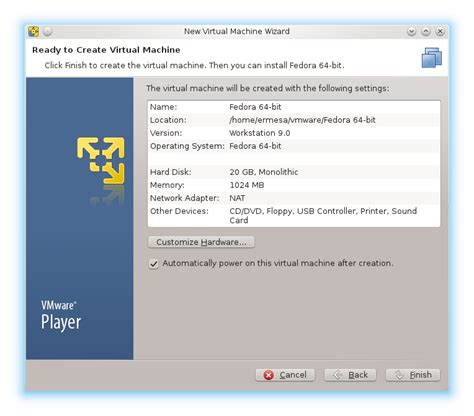
Task: Click the Hard Disk: label
Action: point(171,172)
